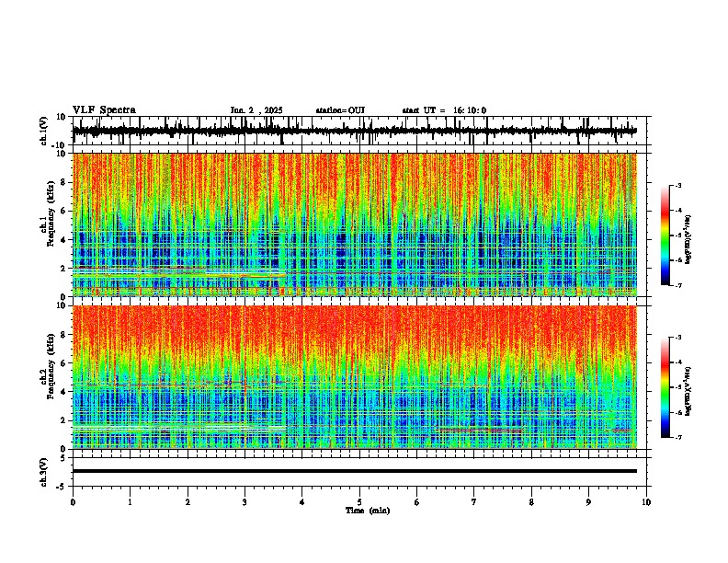
Task: Click the "5" tick on the time axis
Action: click(359, 502)
